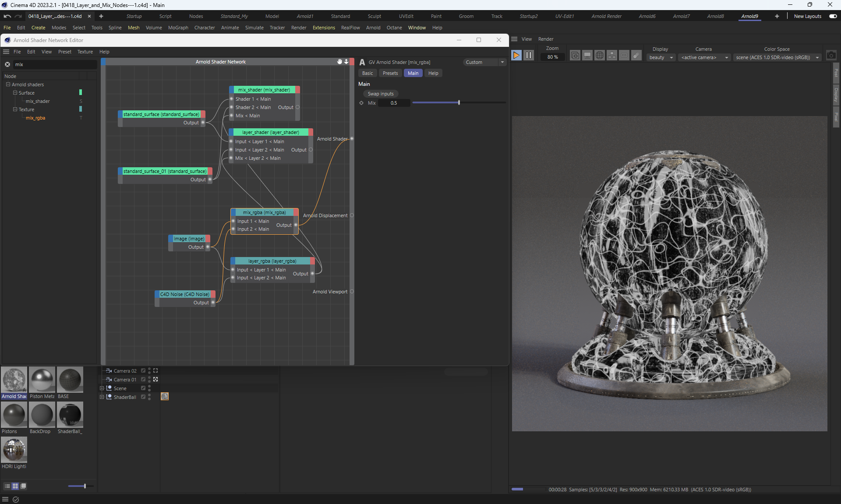The height and width of the screenshot is (504, 841).
Task: Click the camera snapshot icon
Action: point(831,56)
